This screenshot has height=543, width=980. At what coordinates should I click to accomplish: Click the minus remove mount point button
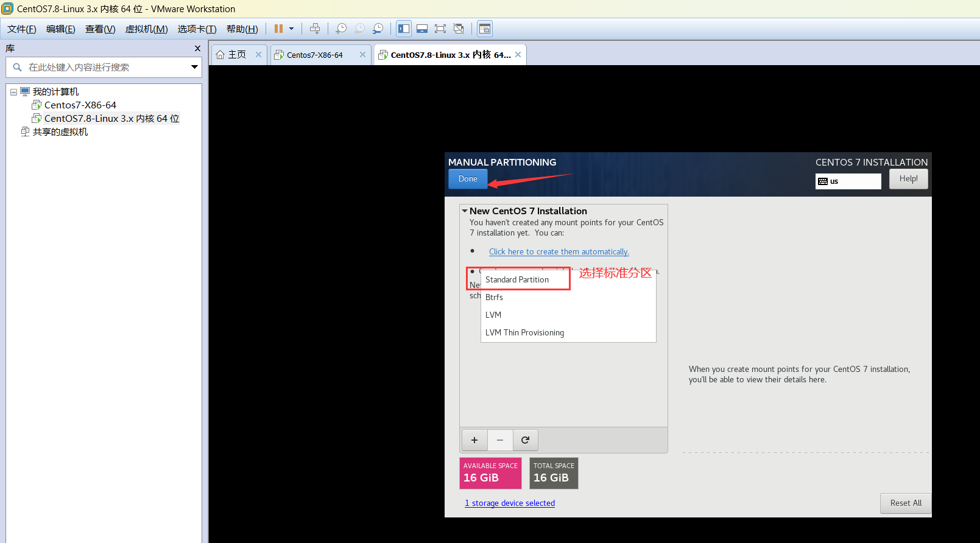[x=500, y=440]
